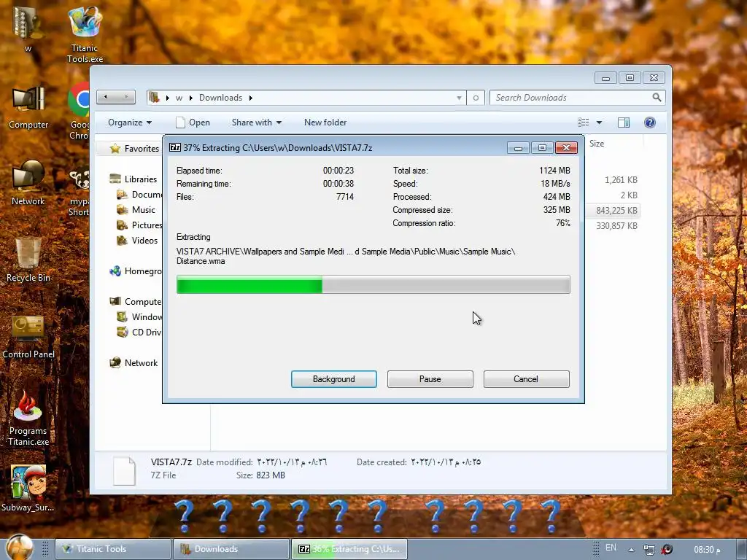The height and width of the screenshot is (560, 747).
Task: Open Explorer Help question mark icon
Action: (650, 122)
